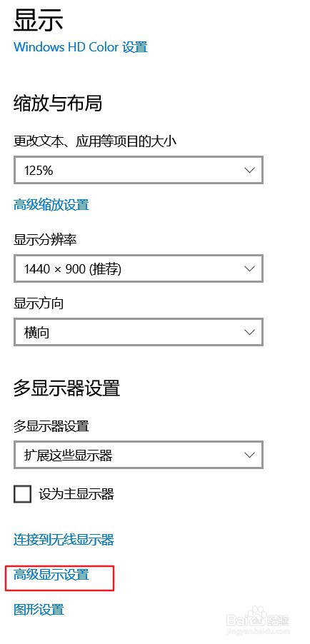Click the 显示 page title
Screen dimensions: 310x644
(39, 20)
